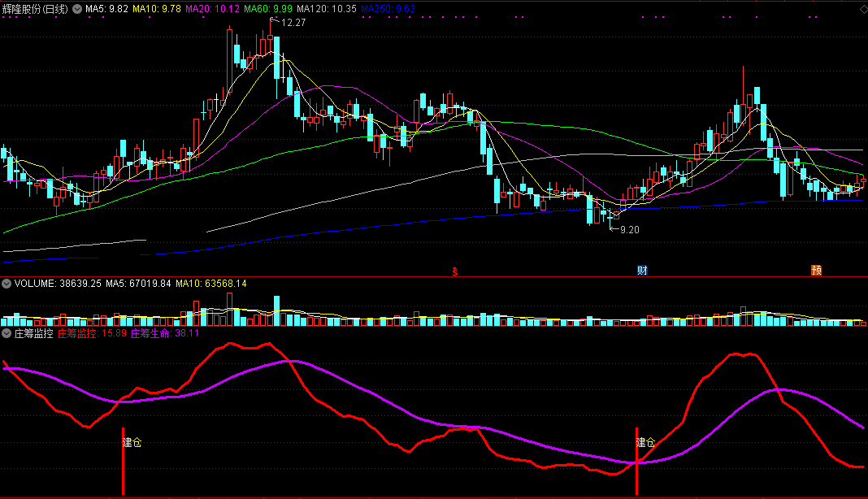Image resolution: width=868 pixels, height=499 pixels.
Task: Select the MA60: 9.99 label
Action: (x=268, y=9)
